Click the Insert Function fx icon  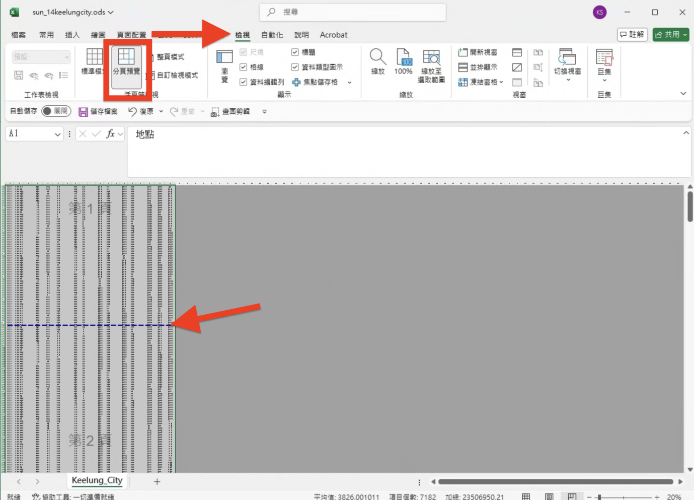110,134
